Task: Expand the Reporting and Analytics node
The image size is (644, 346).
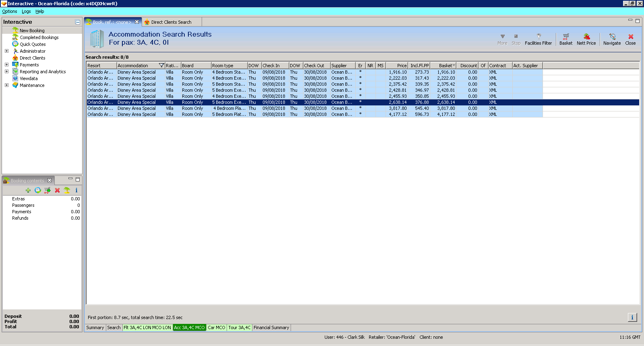Action: (6, 72)
